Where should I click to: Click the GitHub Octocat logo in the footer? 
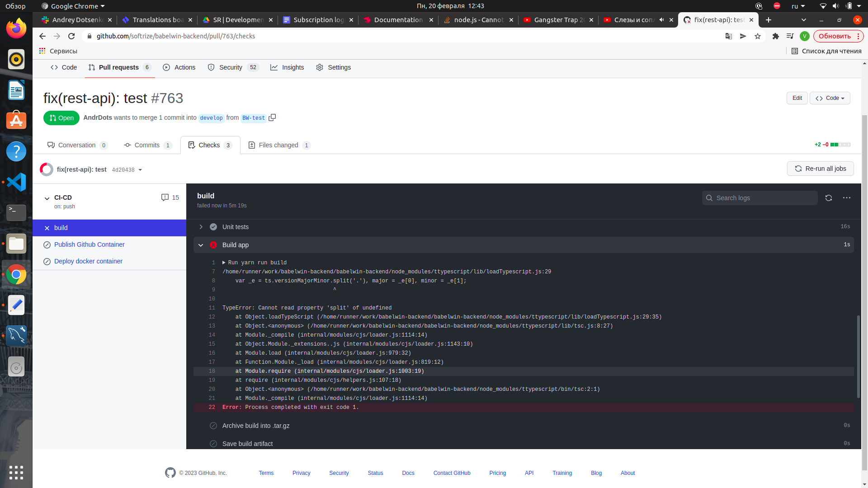[170, 473]
